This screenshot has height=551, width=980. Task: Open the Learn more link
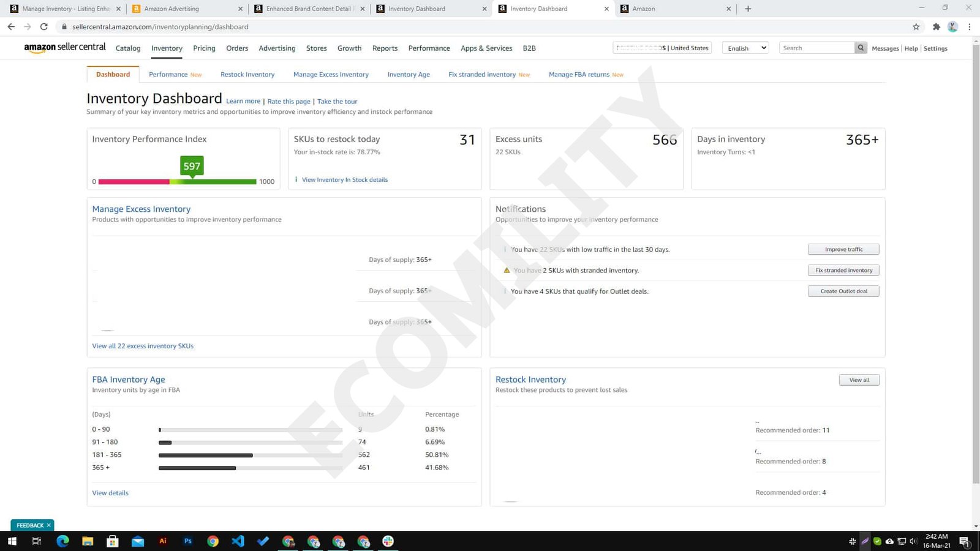[243, 101]
